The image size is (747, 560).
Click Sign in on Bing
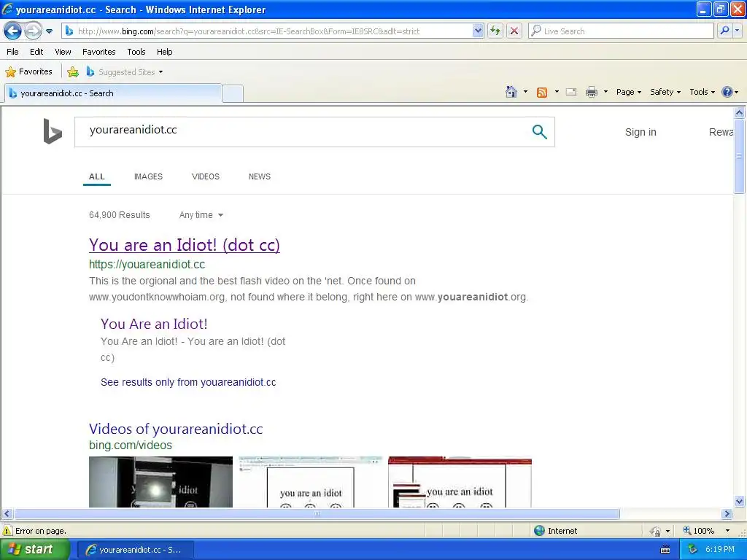[640, 133]
